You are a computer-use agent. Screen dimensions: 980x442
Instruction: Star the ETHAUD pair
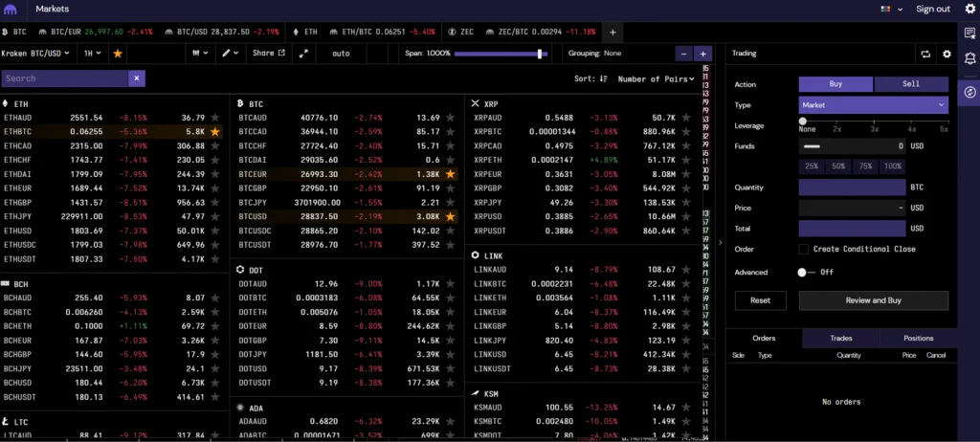pyautogui.click(x=215, y=118)
